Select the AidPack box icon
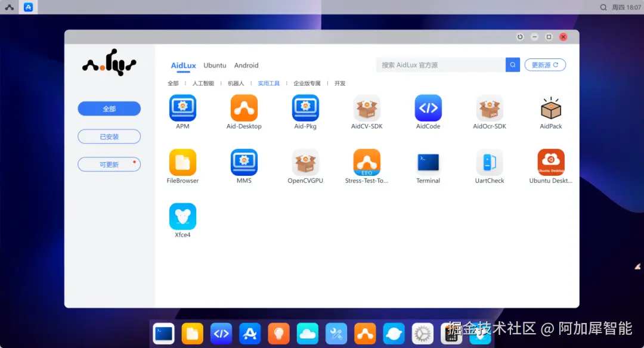The height and width of the screenshot is (348, 644). coord(551,108)
